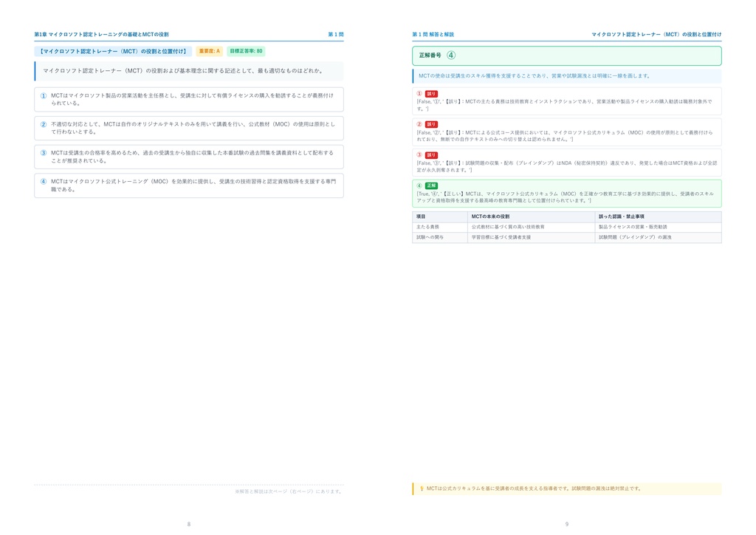Select the answer card about MCTはマイクロソフト公式トレーニング

(x=189, y=185)
